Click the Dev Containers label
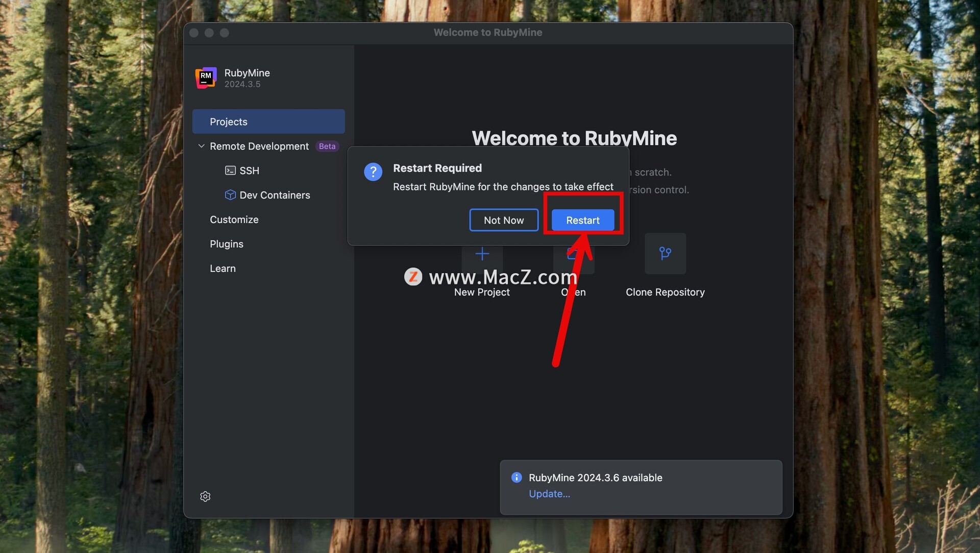This screenshot has width=980, height=553. [x=275, y=195]
